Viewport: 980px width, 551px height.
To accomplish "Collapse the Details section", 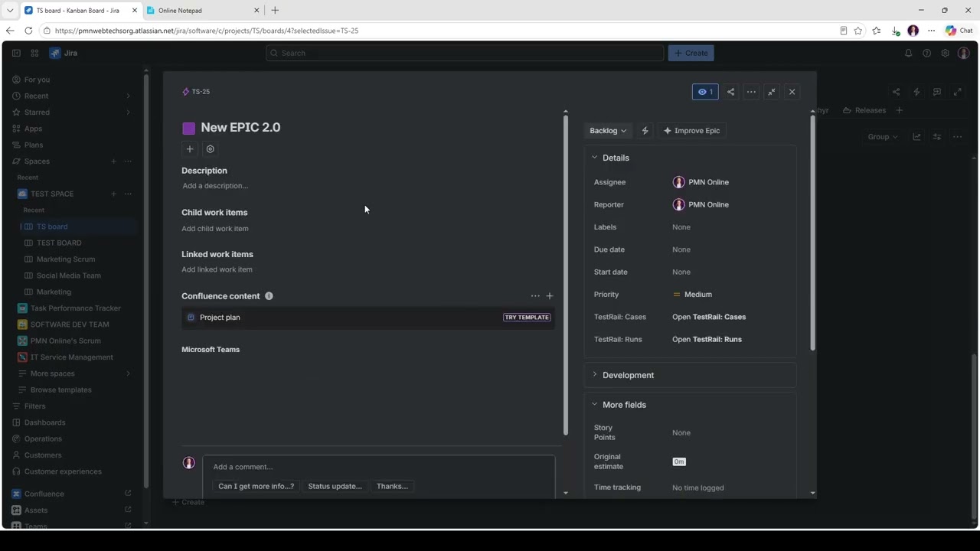I will (595, 158).
